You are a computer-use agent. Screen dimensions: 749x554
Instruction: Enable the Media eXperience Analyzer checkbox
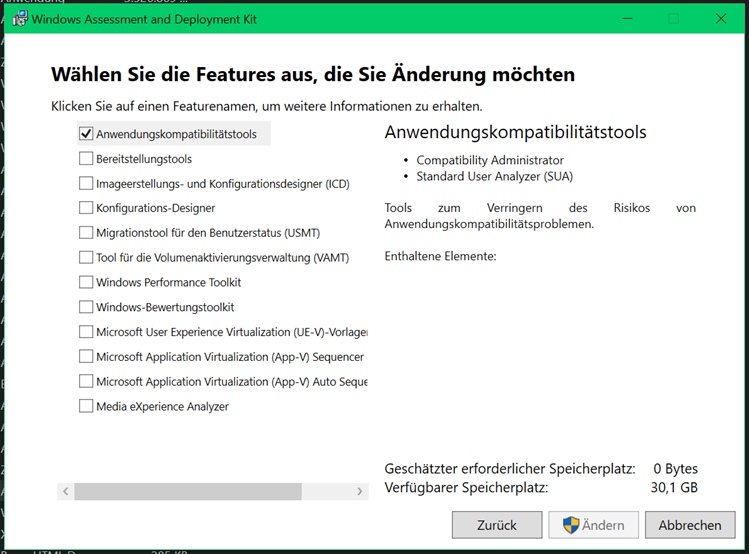click(x=86, y=406)
